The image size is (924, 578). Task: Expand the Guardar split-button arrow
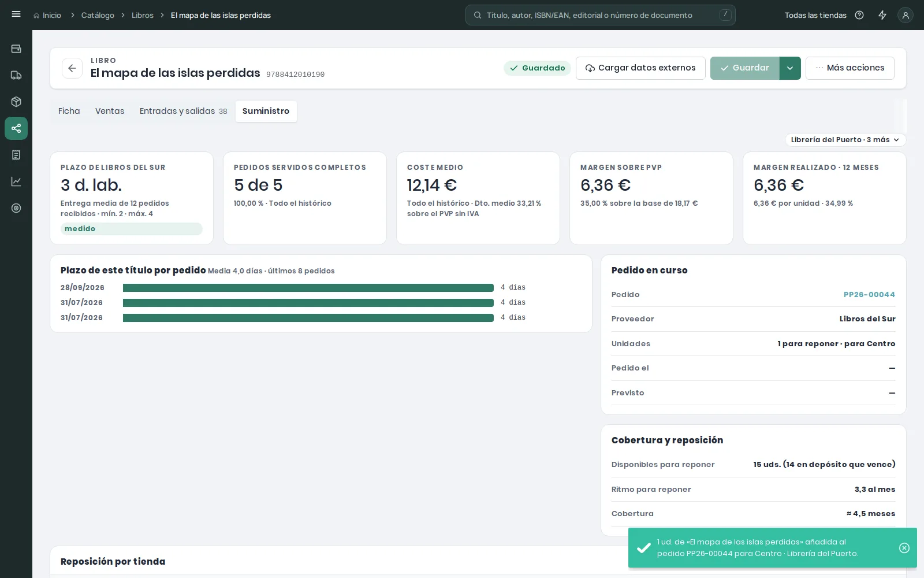[x=790, y=68]
